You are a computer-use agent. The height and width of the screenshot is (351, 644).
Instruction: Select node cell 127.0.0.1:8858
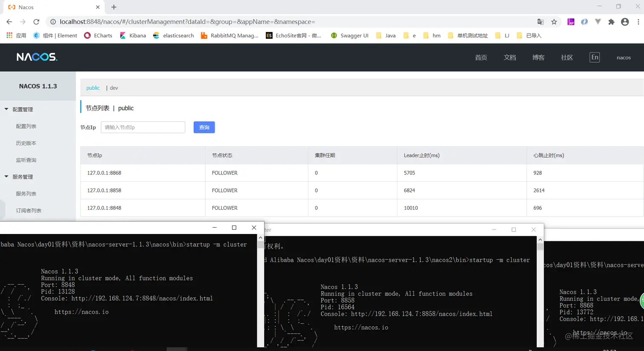click(x=104, y=191)
